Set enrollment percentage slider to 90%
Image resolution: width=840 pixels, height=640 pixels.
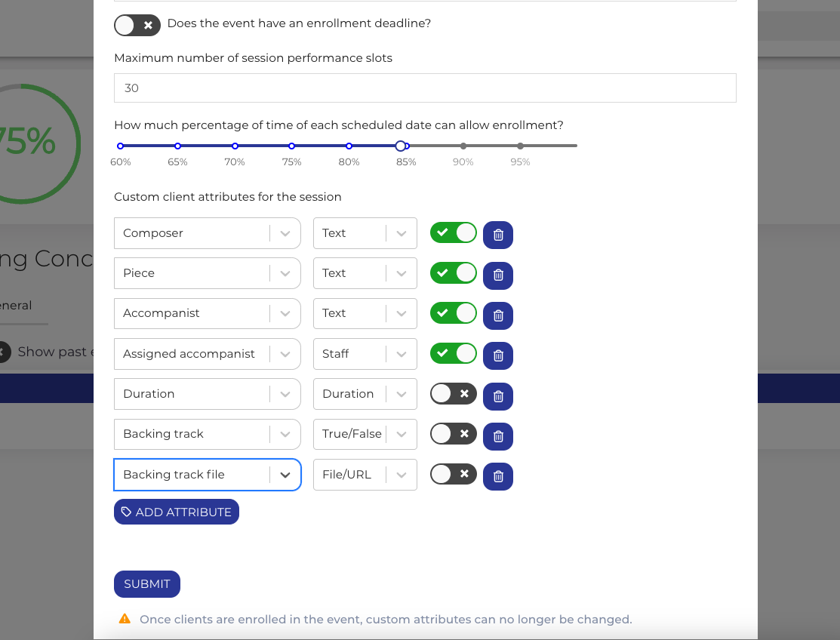tap(463, 146)
